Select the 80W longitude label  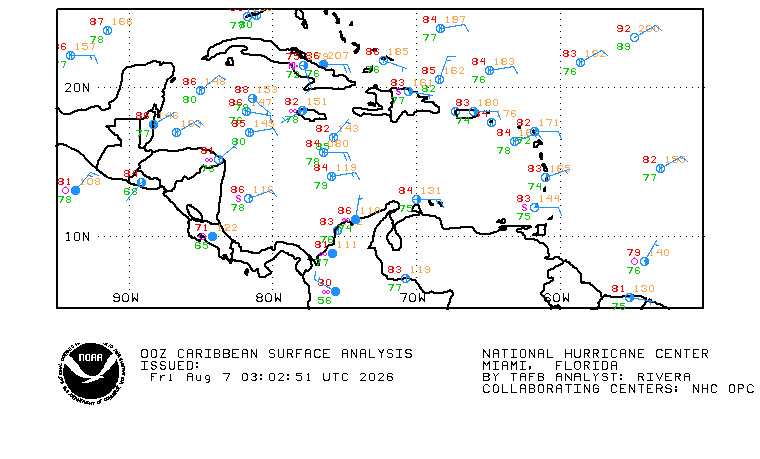[x=269, y=298]
